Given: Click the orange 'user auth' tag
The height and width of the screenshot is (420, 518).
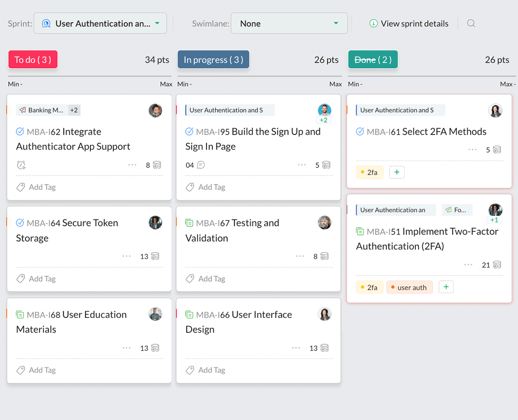Looking at the screenshot, I should pos(409,288).
